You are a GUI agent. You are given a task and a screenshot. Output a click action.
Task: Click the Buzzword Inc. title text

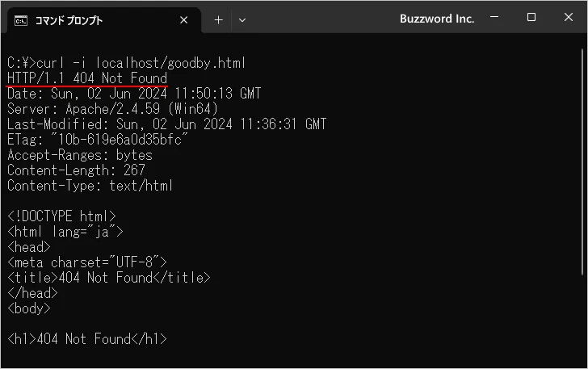[435, 19]
